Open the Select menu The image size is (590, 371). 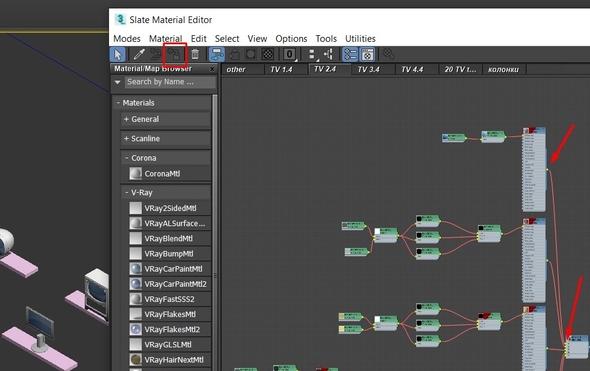click(x=227, y=39)
